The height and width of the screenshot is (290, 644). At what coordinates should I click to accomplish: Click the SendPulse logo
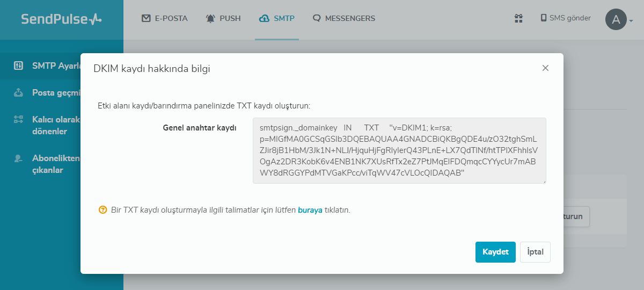tap(61, 19)
